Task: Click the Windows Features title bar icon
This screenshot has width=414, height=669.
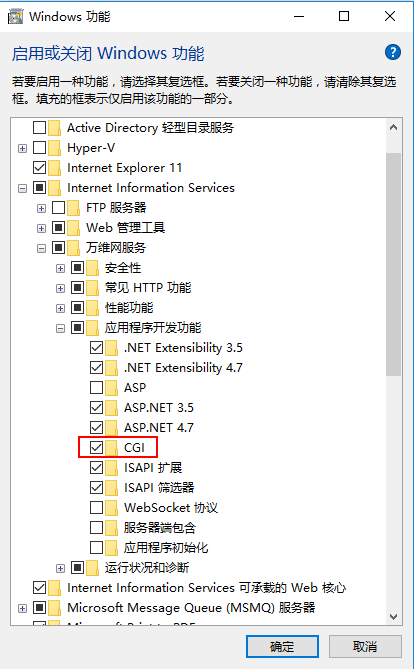Action: tap(15, 17)
